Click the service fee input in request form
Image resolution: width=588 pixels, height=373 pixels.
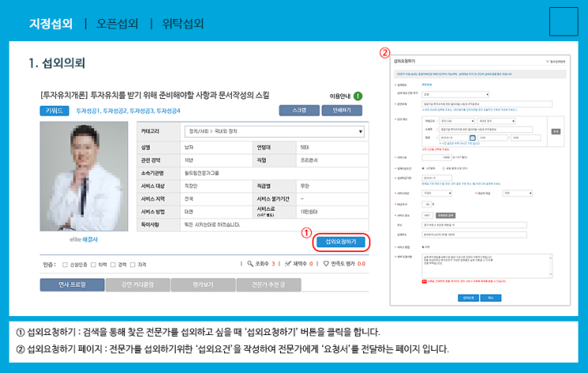point(437,158)
